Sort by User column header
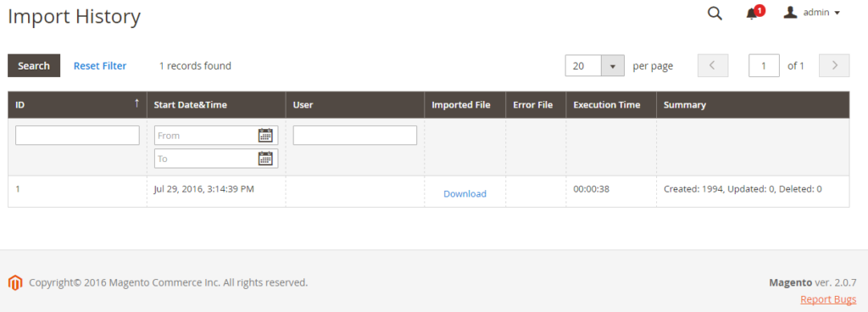Screen dimensions: 868x312 [x=303, y=104]
